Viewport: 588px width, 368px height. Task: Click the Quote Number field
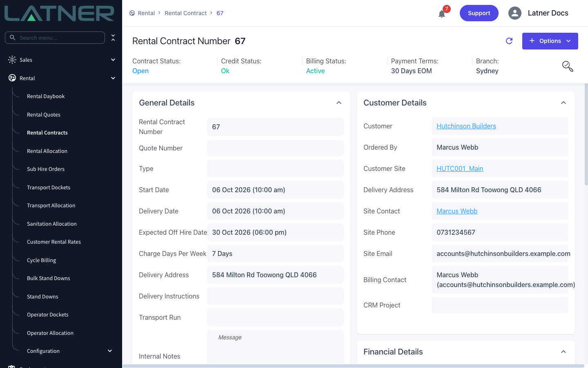tap(275, 148)
